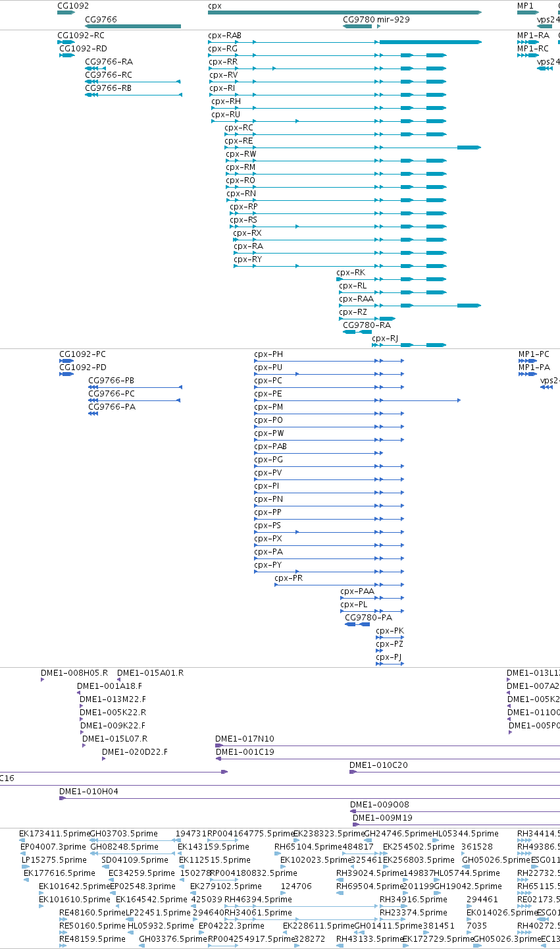Select the DME1-009M19 clone label

383,818
